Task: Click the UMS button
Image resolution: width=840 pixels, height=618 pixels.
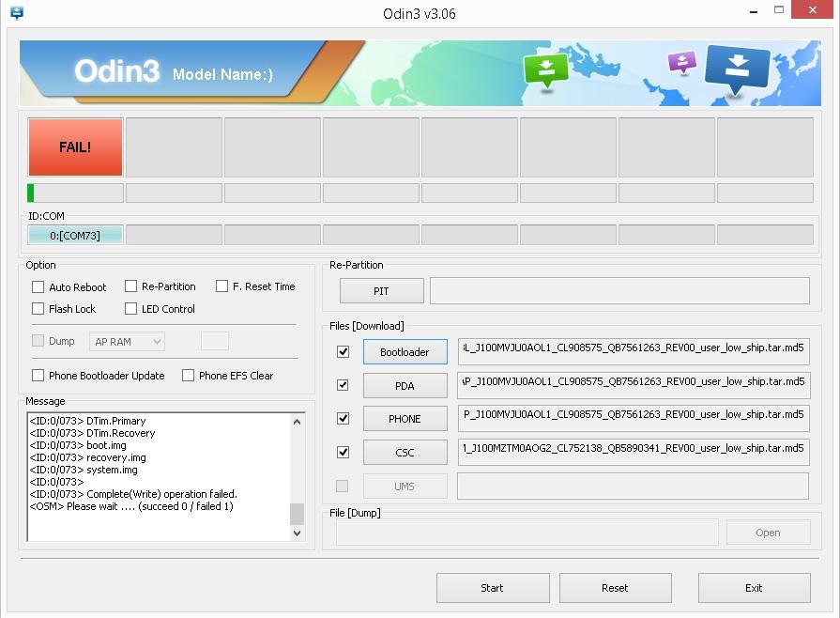Action: tap(405, 487)
